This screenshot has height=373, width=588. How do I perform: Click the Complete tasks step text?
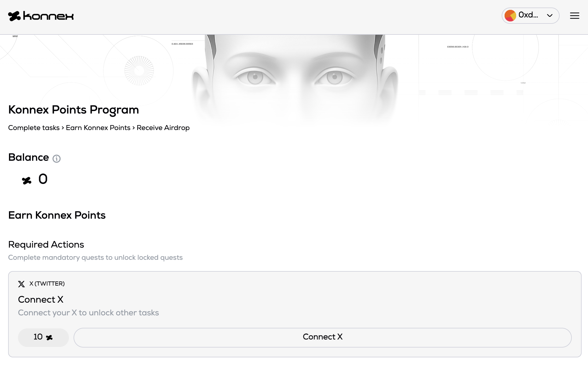[34, 128]
